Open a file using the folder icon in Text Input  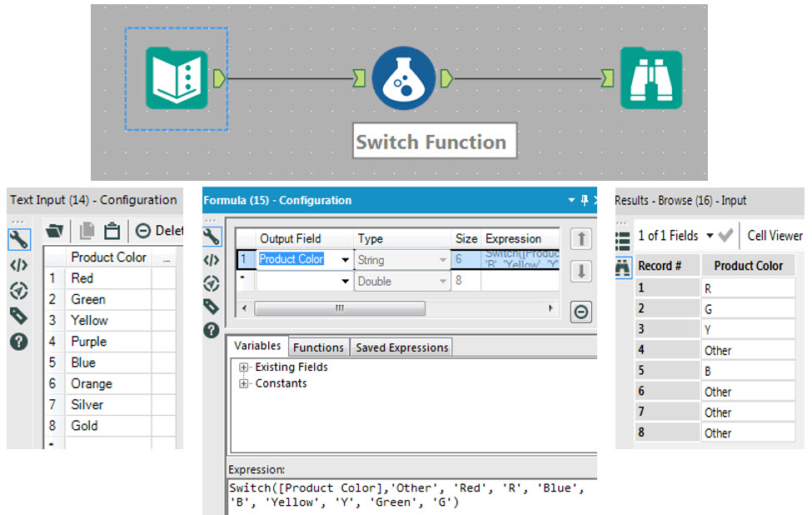point(55,230)
